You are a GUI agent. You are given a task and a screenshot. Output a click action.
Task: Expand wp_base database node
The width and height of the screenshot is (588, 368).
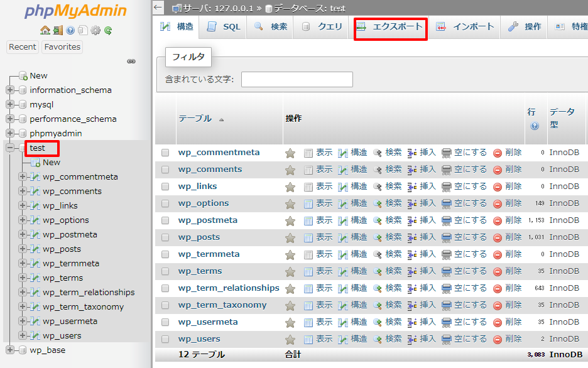[10, 350]
